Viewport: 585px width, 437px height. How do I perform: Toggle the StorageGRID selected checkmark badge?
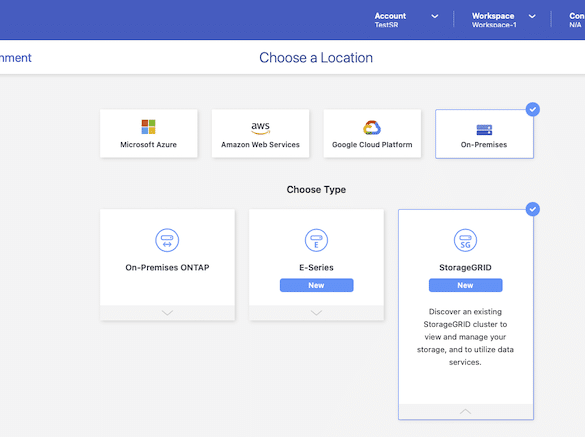point(533,209)
